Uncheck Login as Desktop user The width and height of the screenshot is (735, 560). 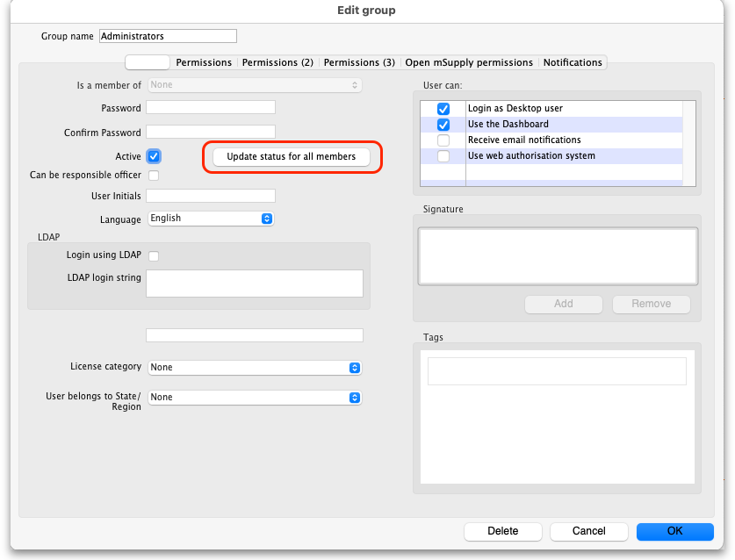pyautogui.click(x=443, y=109)
